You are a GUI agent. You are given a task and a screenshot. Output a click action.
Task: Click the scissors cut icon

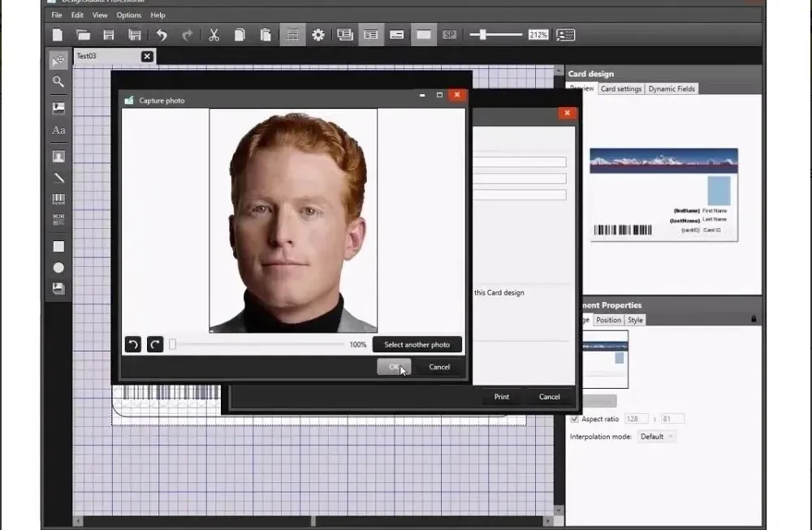click(x=214, y=35)
